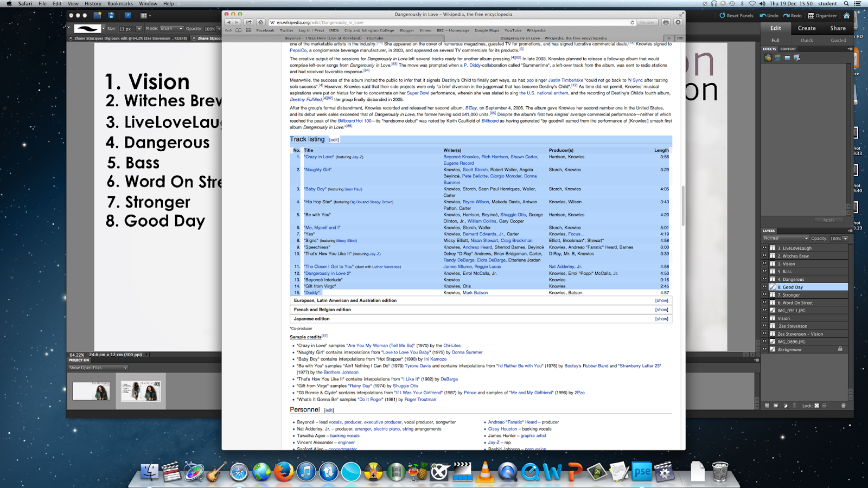Show all effects with the fx icon
This screenshot has width=868, height=488.
tap(797, 57)
